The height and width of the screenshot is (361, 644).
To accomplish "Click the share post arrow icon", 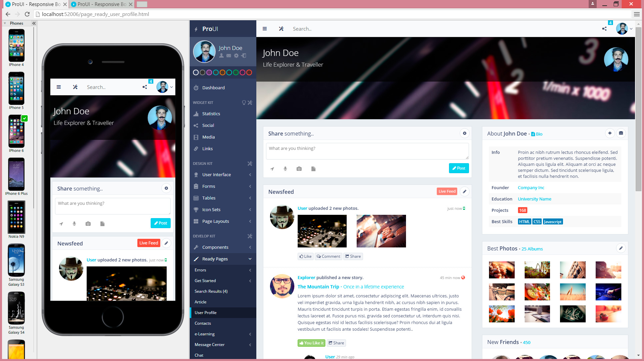I will [272, 169].
